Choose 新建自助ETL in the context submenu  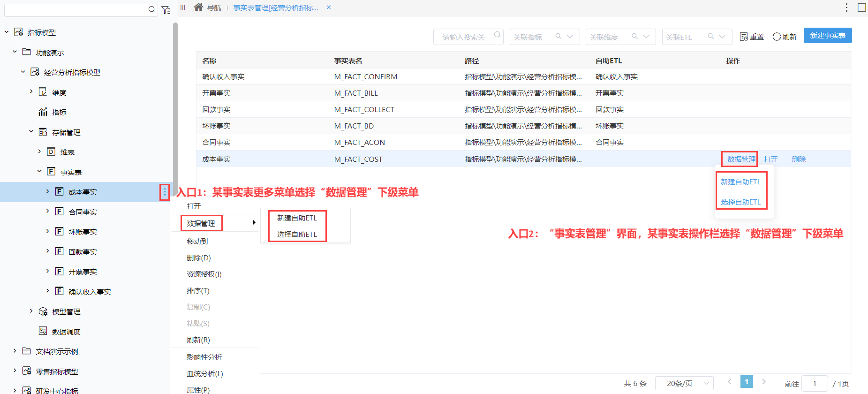coord(297,218)
